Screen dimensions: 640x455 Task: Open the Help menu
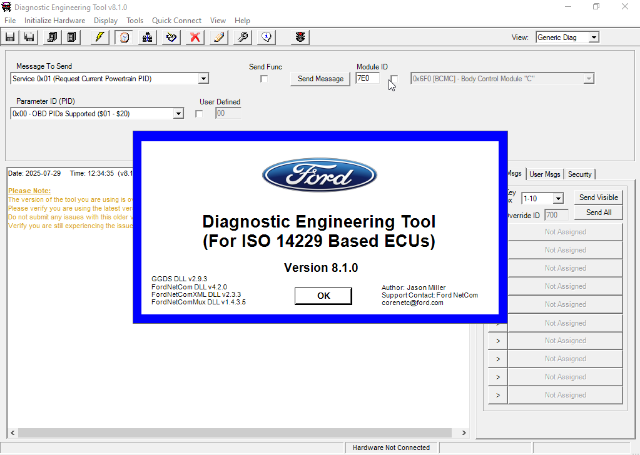coord(242,20)
